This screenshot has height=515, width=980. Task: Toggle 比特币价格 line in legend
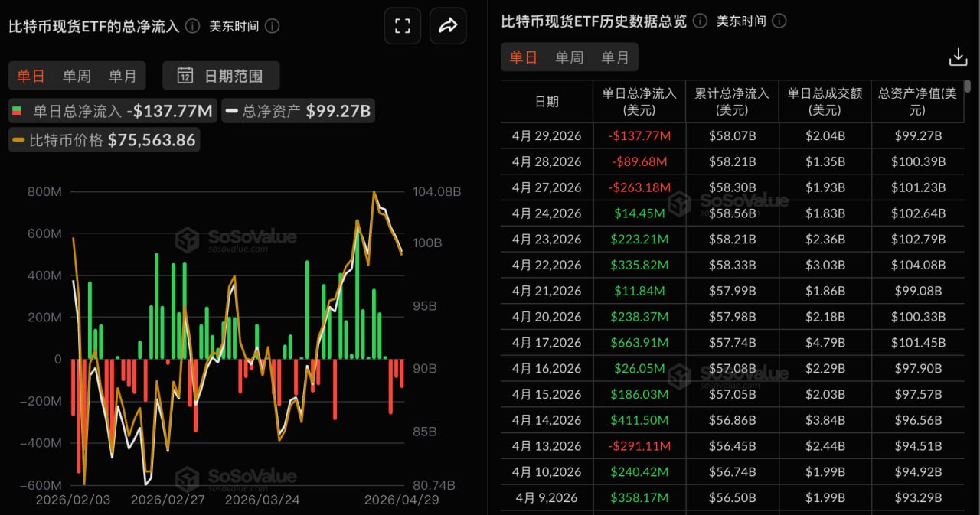104,140
